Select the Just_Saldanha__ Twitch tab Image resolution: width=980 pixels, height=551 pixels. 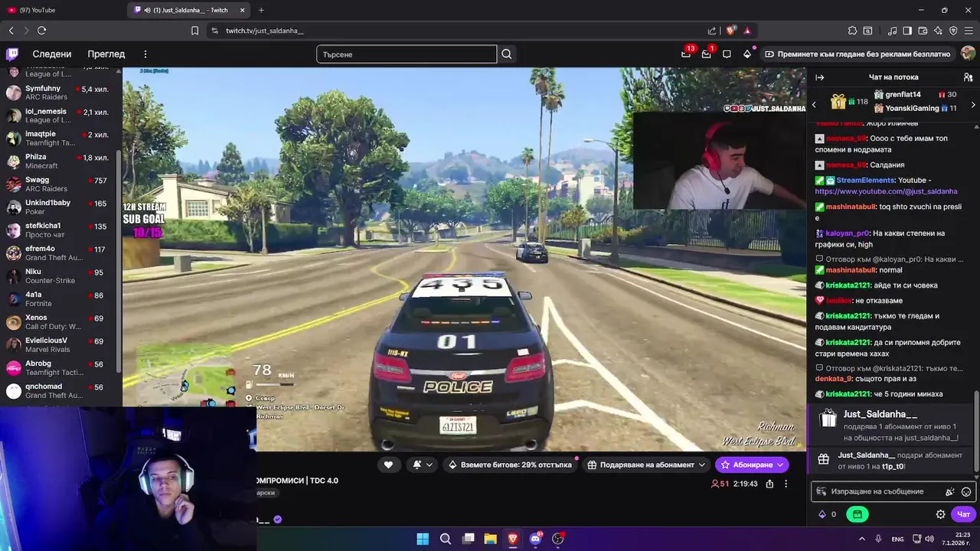(x=188, y=10)
